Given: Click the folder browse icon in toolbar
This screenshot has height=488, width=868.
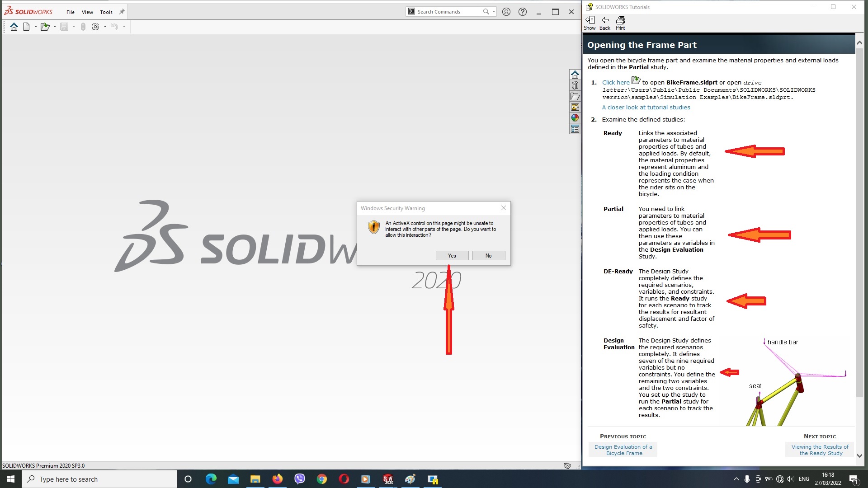Looking at the screenshot, I should [x=45, y=26].
